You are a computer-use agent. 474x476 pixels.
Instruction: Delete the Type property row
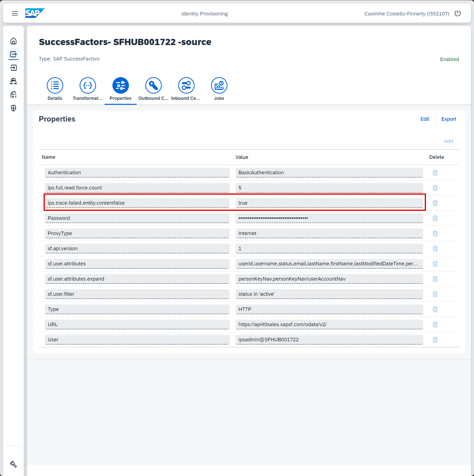coord(435,309)
